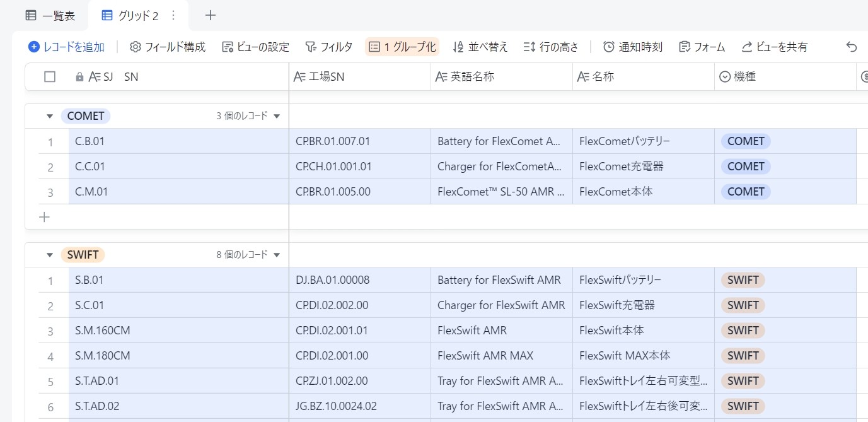Open フィールド構成 settings
868x422 pixels.
[x=168, y=47]
